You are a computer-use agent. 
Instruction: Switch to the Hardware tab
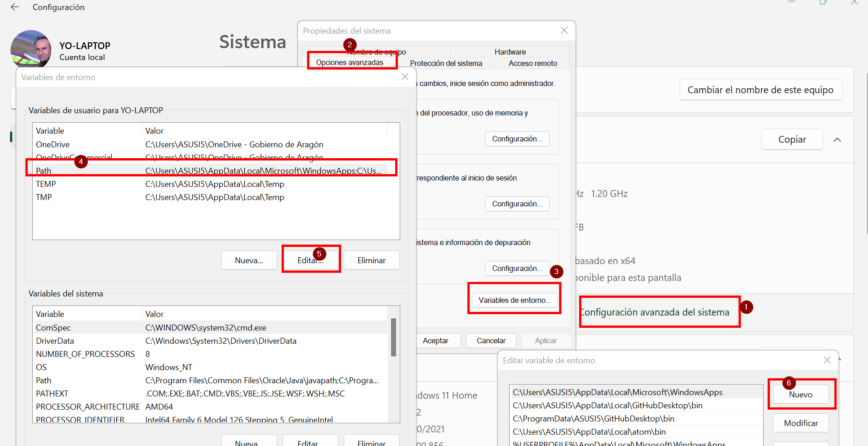point(510,52)
